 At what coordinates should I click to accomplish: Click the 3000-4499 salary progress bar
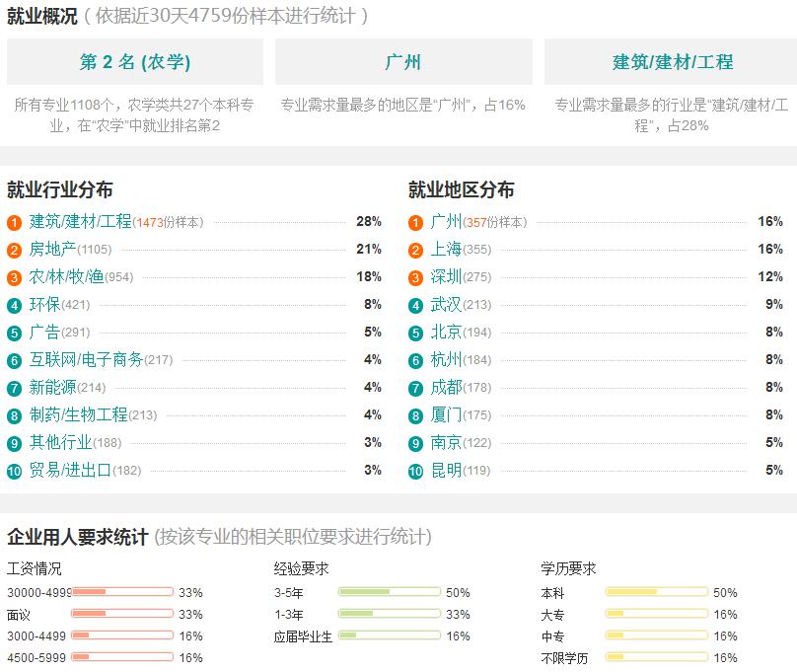(122, 635)
